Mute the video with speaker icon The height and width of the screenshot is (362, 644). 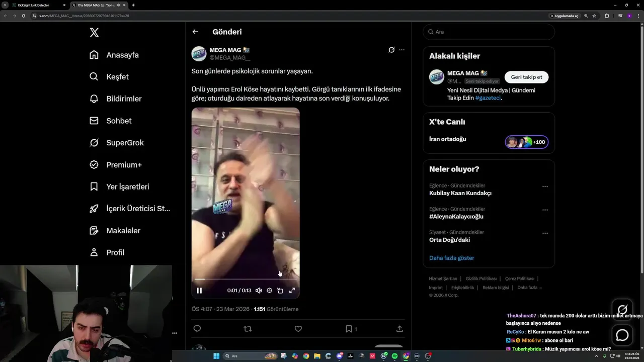pos(259,291)
